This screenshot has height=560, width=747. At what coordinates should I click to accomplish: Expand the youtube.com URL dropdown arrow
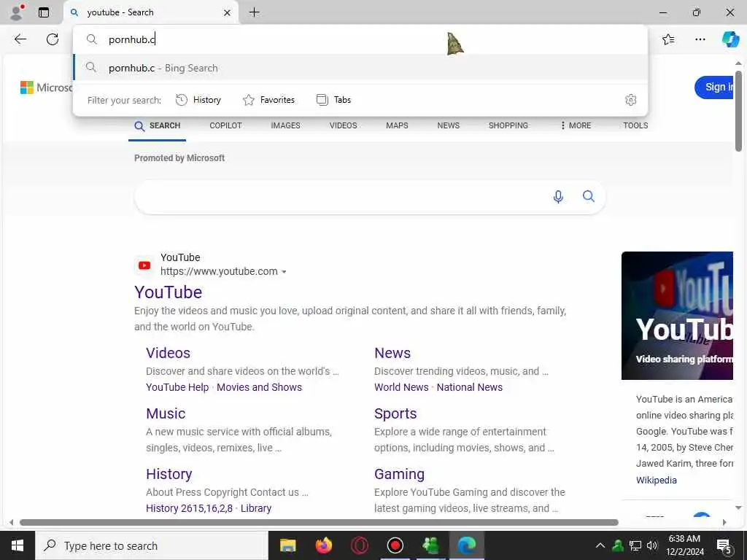tap(284, 272)
